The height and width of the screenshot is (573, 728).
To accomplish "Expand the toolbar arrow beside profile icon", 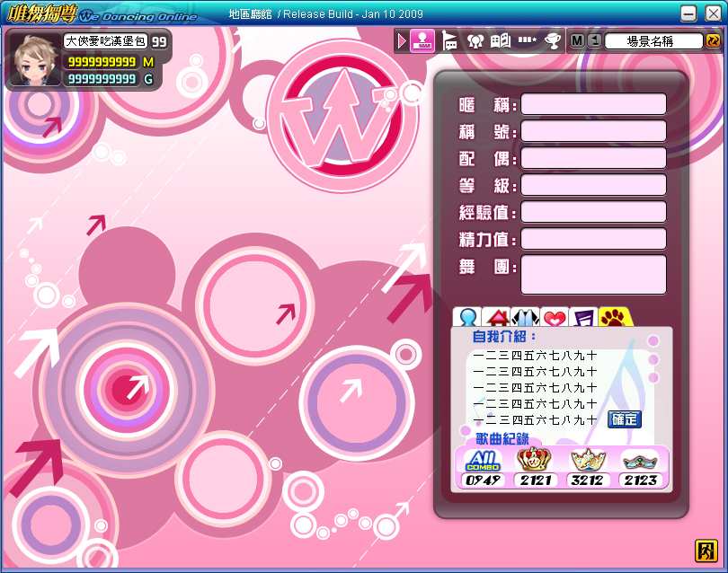I will [x=402, y=41].
